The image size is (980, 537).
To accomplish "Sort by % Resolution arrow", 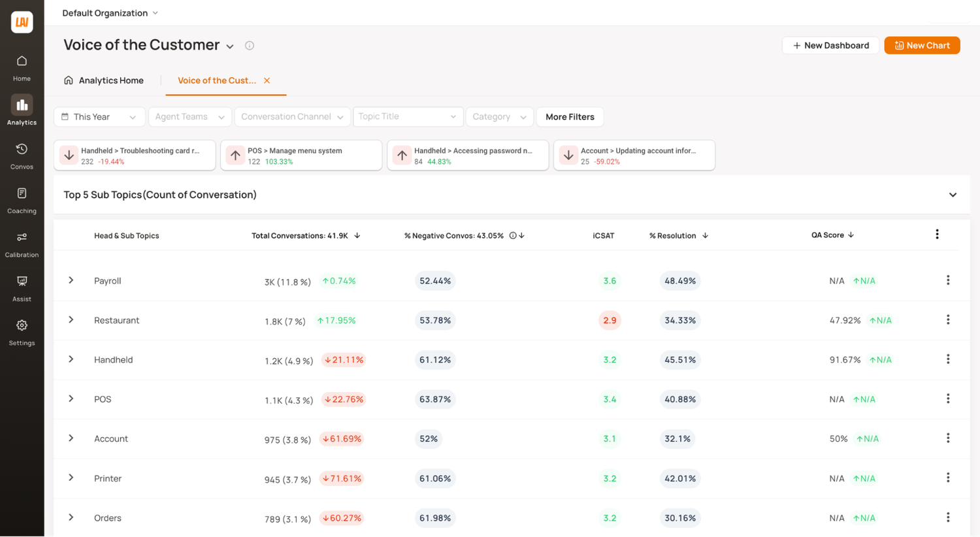I will tap(705, 236).
